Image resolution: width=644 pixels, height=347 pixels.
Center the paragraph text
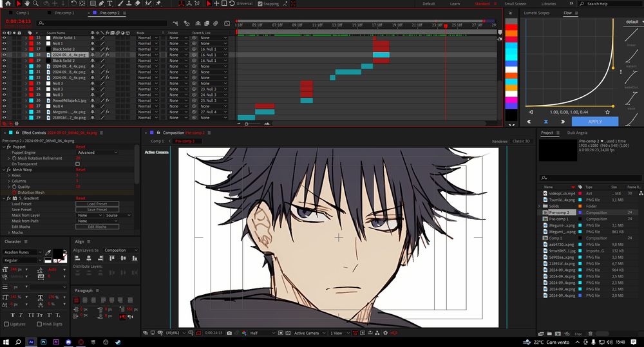(x=86, y=300)
